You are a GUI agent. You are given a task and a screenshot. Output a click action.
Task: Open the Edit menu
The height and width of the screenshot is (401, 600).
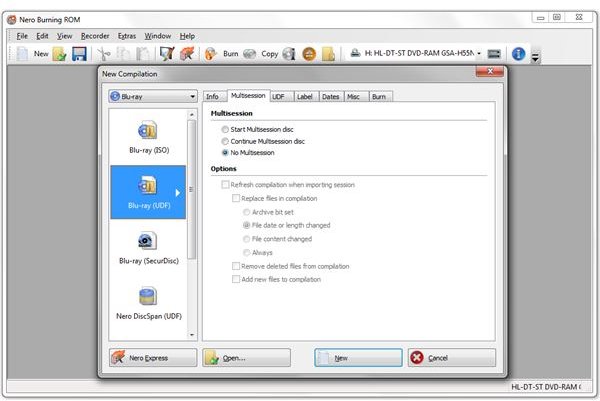42,36
